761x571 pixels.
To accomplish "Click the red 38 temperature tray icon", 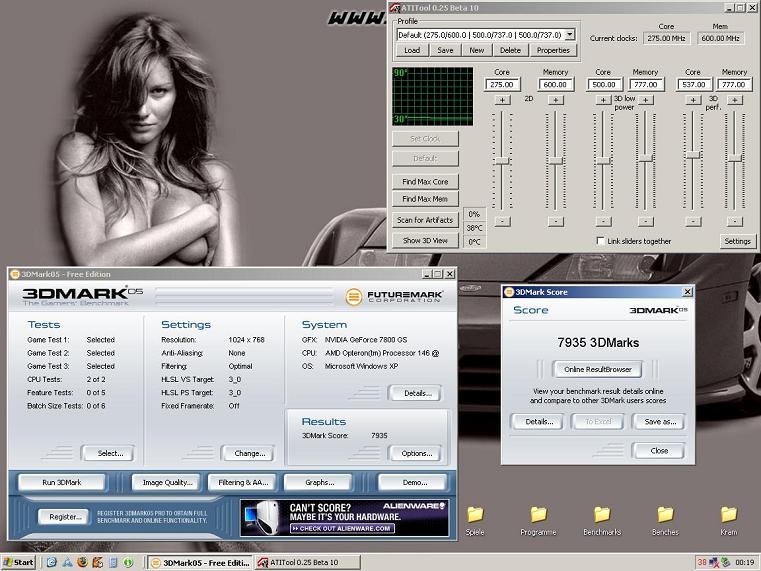I will coord(702,562).
